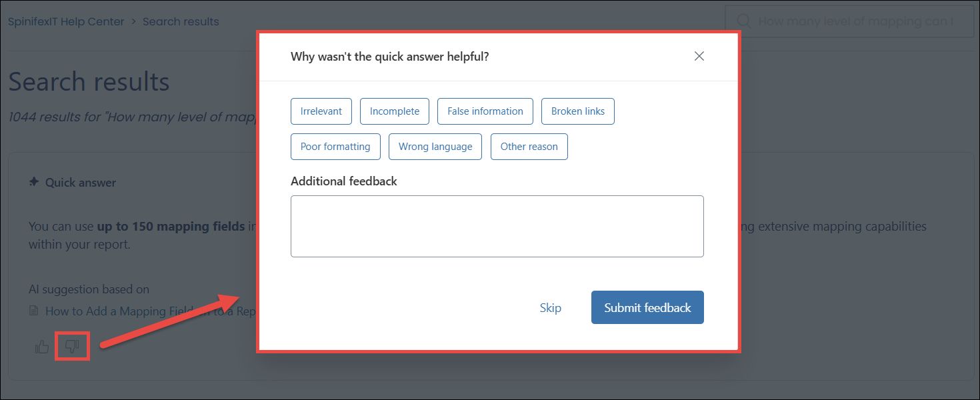Click the thumbs up icon
This screenshot has height=400, width=980.
coord(42,347)
